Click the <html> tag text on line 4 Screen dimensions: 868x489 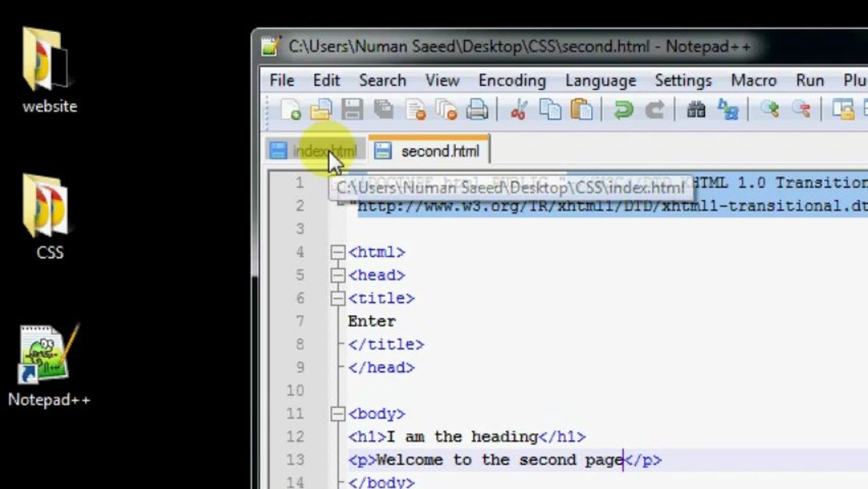[377, 252]
